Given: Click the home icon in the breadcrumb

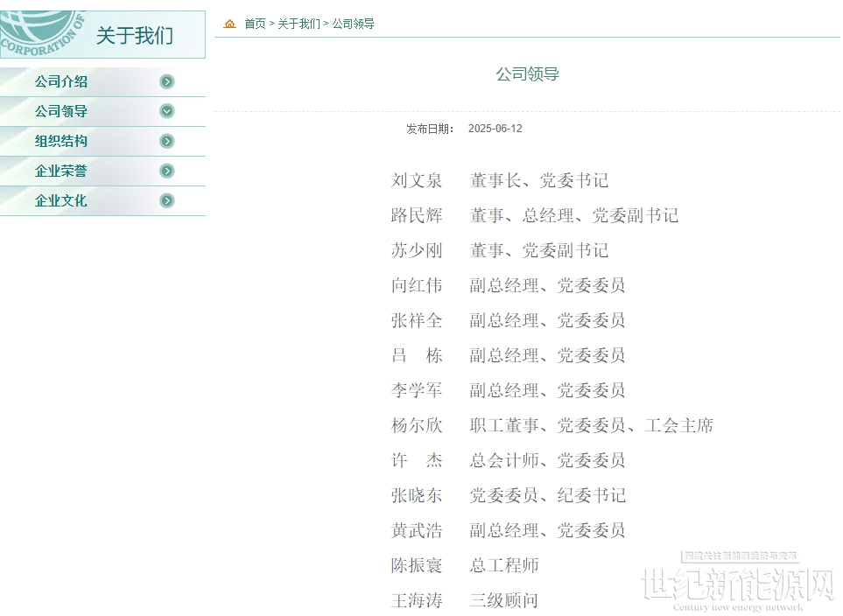Looking at the screenshot, I should coord(229,24).
